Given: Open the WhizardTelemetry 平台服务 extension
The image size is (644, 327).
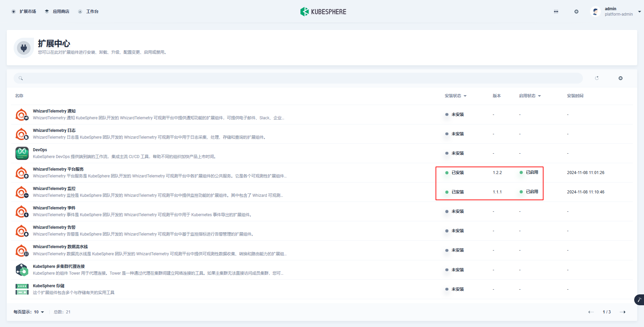Looking at the screenshot, I should tap(58, 169).
